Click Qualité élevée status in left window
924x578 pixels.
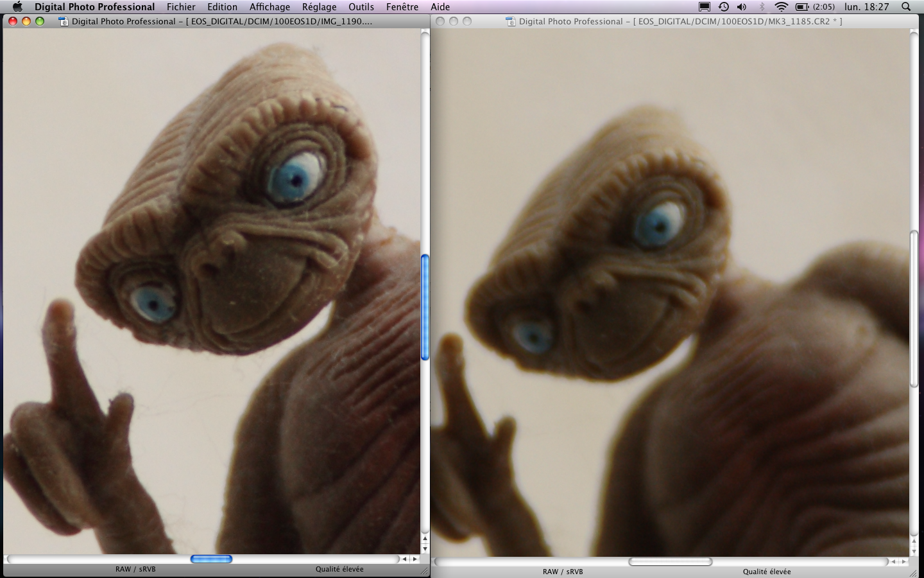pos(339,569)
